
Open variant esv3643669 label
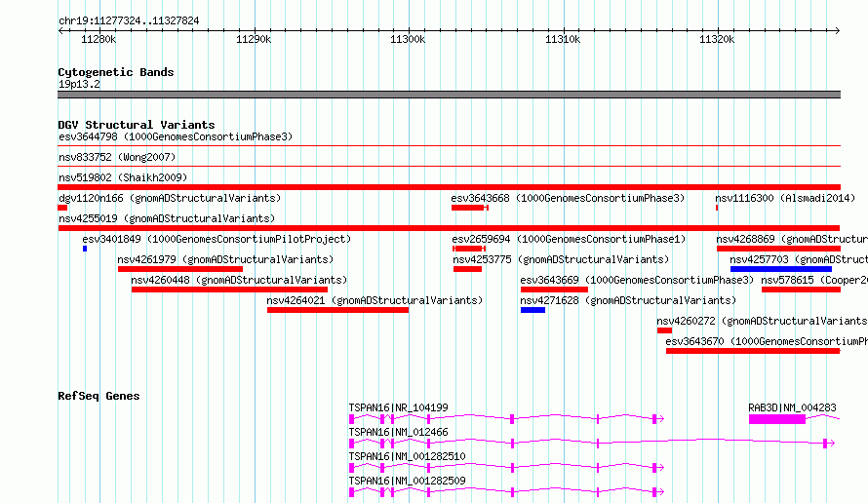[637, 280]
